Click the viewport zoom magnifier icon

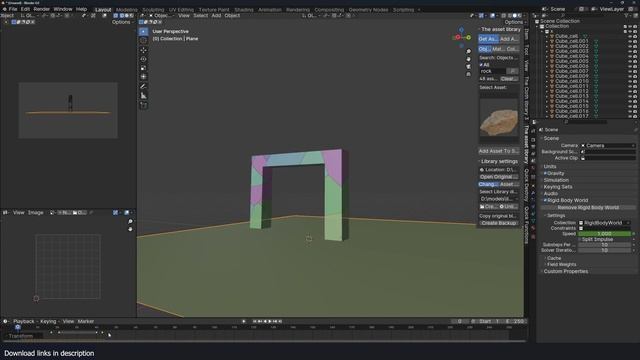pyautogui.click(x=468, y=51)
